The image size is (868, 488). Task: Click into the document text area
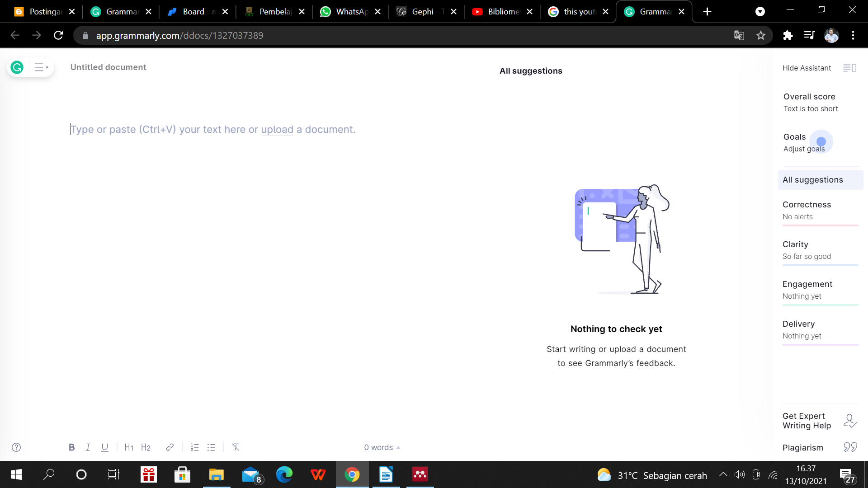click(x=213, y=130)
